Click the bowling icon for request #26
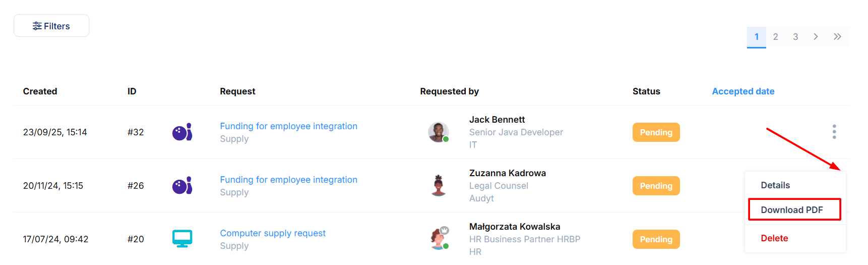Image resolution: width=868 pixels, height=265 pixels. tap(182, 186)
